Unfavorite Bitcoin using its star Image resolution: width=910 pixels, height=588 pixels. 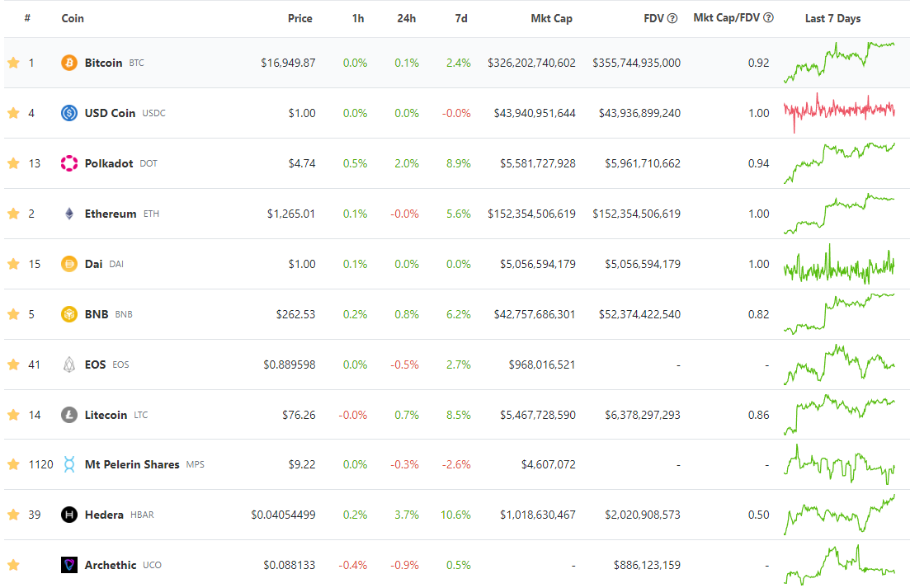pyautogui.click(x=13, y=63)
